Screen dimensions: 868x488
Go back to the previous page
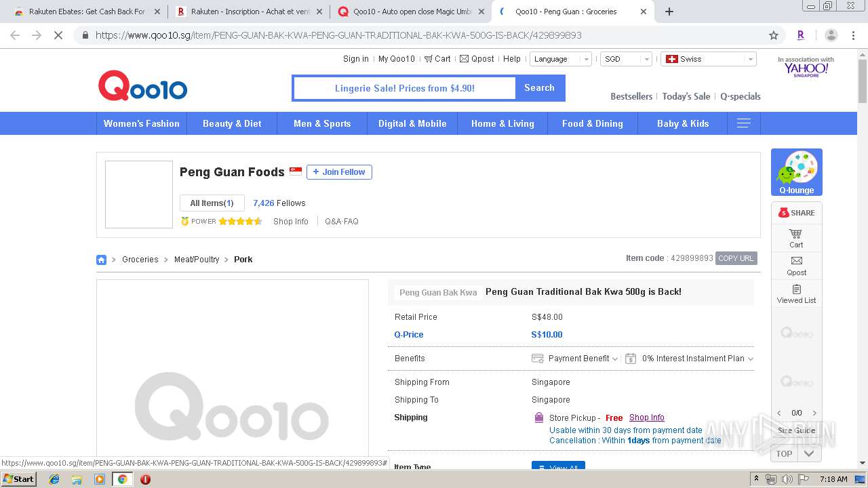pyautogui.click(x=15, y=35)
